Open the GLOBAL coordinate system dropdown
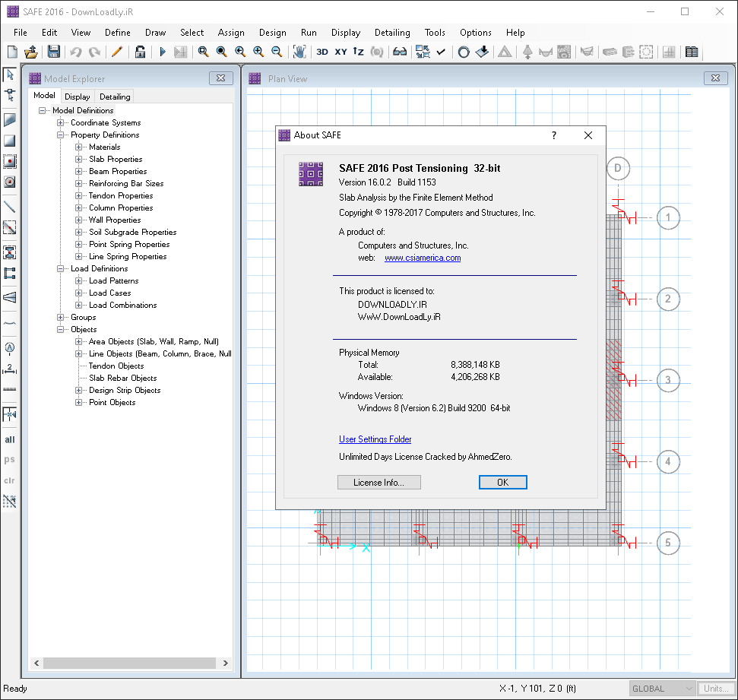This screenshot has width=738, height=700. point(660,688)
